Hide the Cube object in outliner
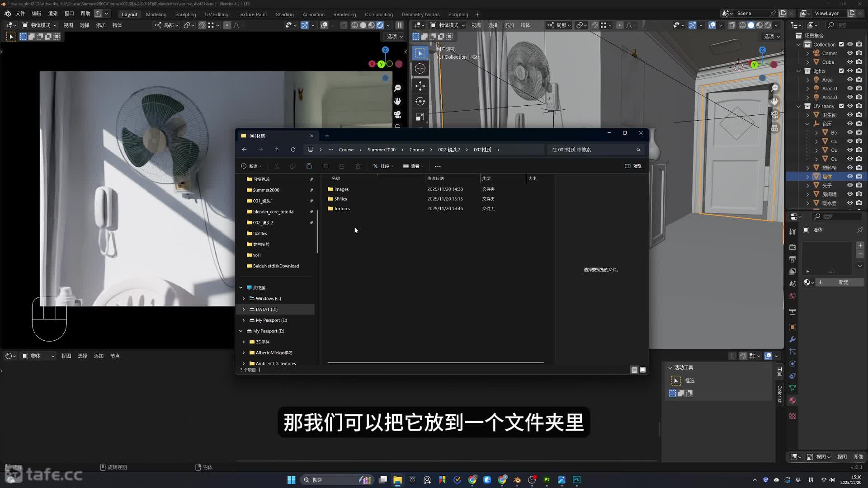Screen dimensions: 868x488 (x=850, y=62)
